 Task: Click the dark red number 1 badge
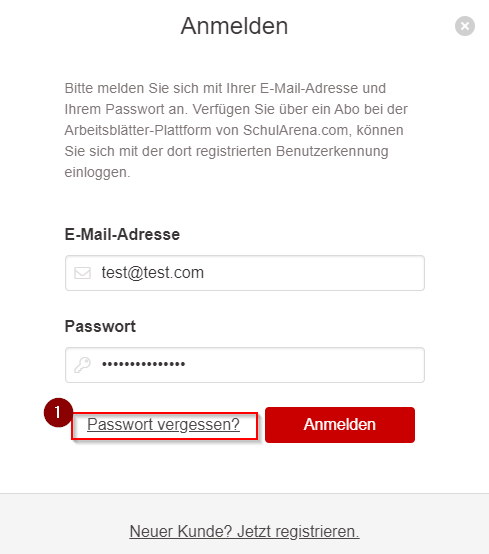coord(58,412)
